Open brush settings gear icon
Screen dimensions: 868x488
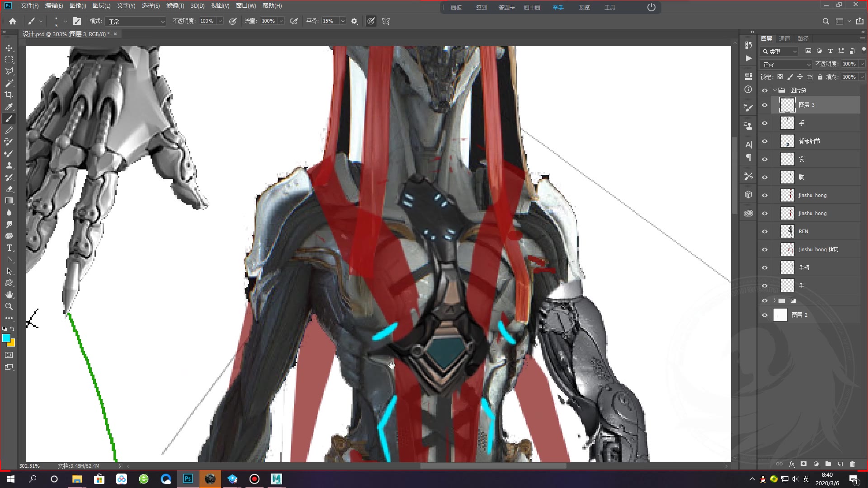pyautogui.click(x=354, y=21)
